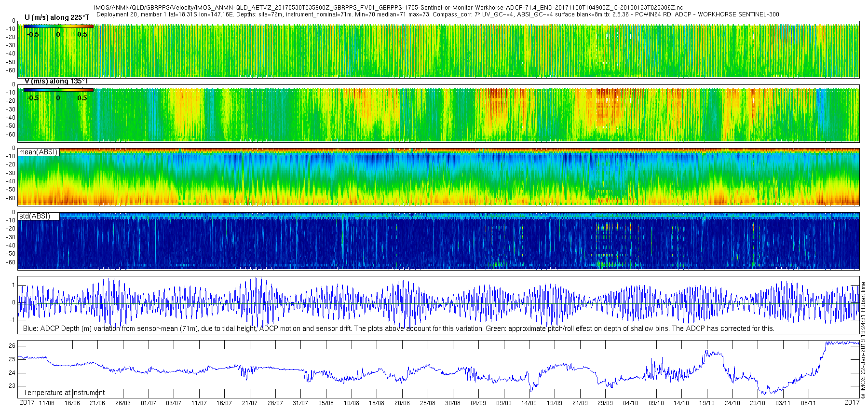Click the 19/09 date tick label
This screenshot has width=868, height=410.
[x=555, y=403]
